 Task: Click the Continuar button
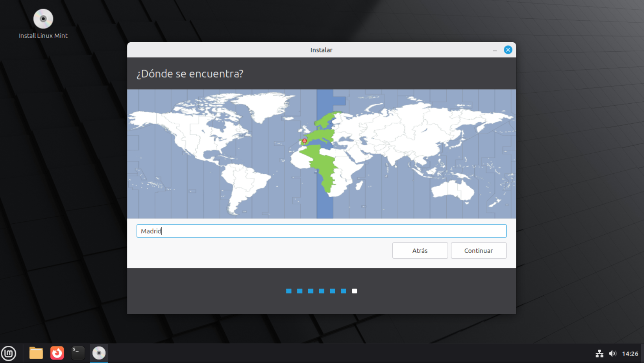[478, 251]
